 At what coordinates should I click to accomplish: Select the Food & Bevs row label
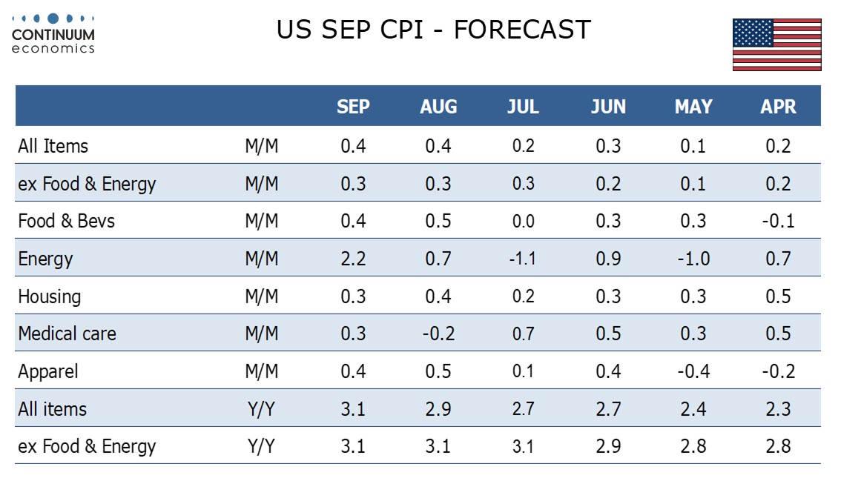67,221
